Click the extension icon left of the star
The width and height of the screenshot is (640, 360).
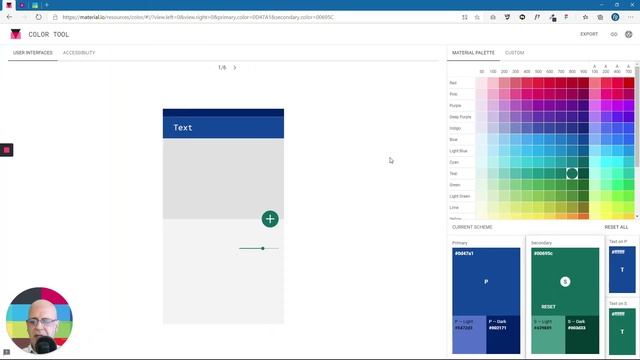point(464,17)
